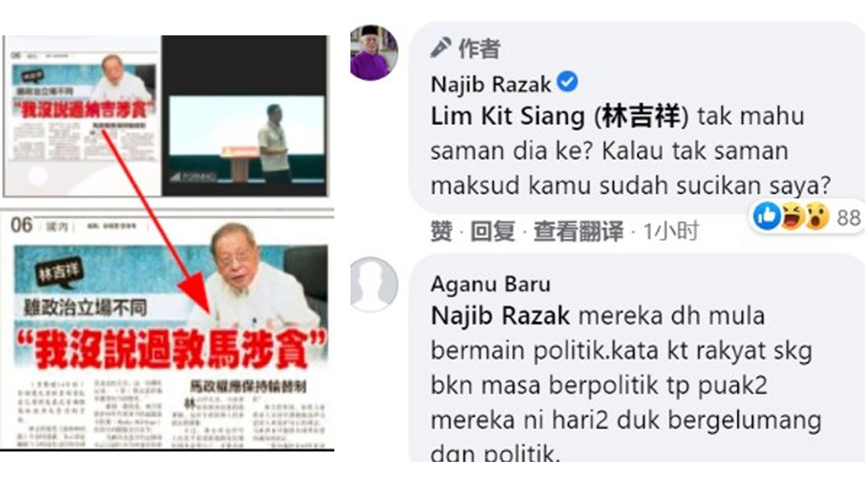This screenshot has height=482, width=868.
Task: Click the wow reaction emoji
Action: pos(817,216)
